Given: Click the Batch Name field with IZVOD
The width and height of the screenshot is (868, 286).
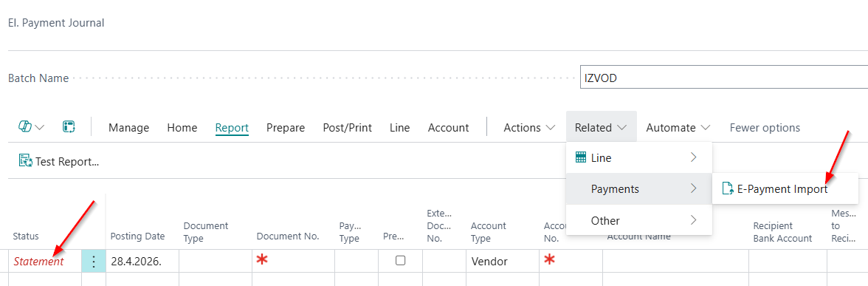Looking at the screenshot, I should [x=723, y=78].
